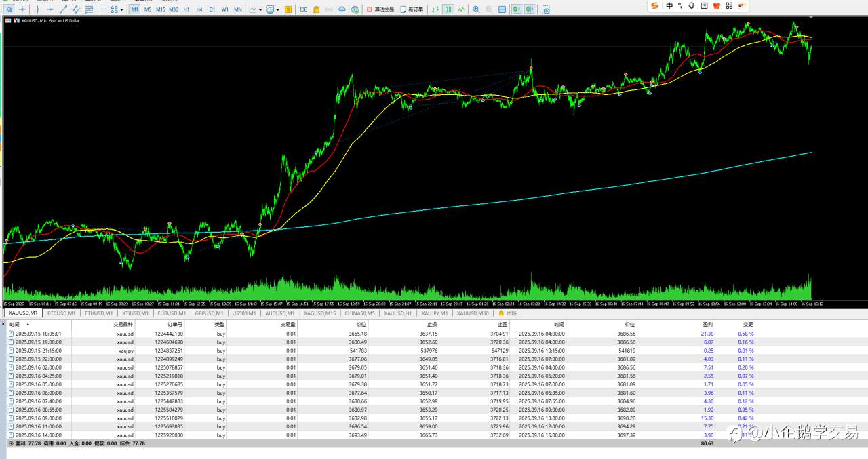
Task: Switch chart to H1 timeframe
Action: point(186,9)
